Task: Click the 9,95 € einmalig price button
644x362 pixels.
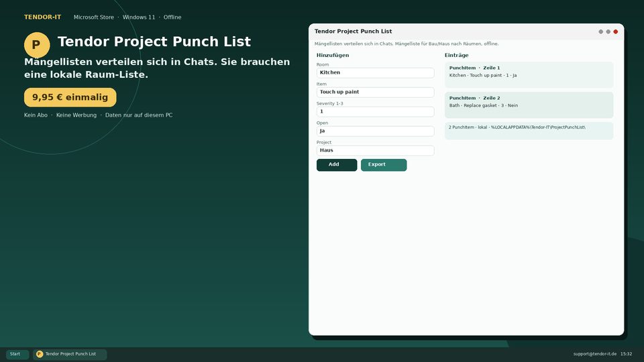Action: pyautogui.click(x=70, y=97)
